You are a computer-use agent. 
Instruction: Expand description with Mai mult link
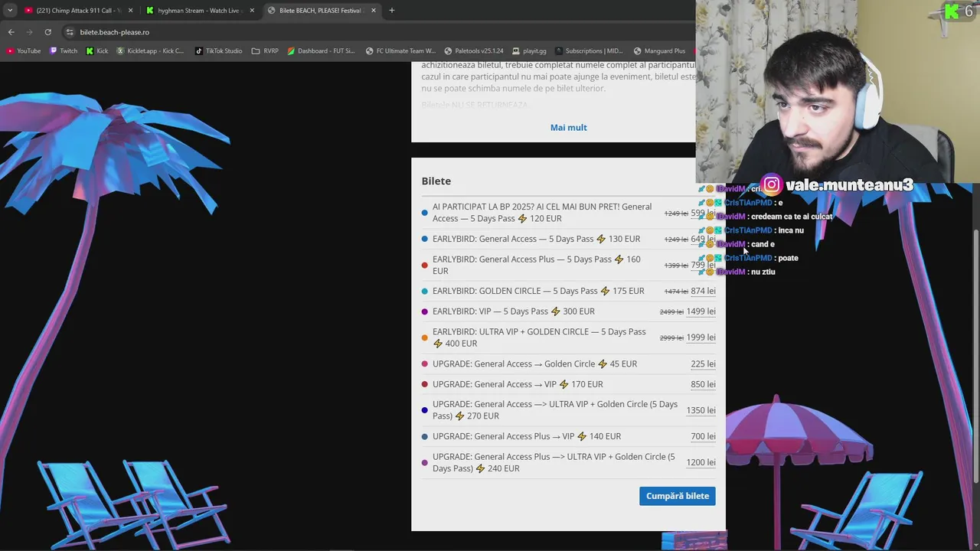tap(568, 128)
